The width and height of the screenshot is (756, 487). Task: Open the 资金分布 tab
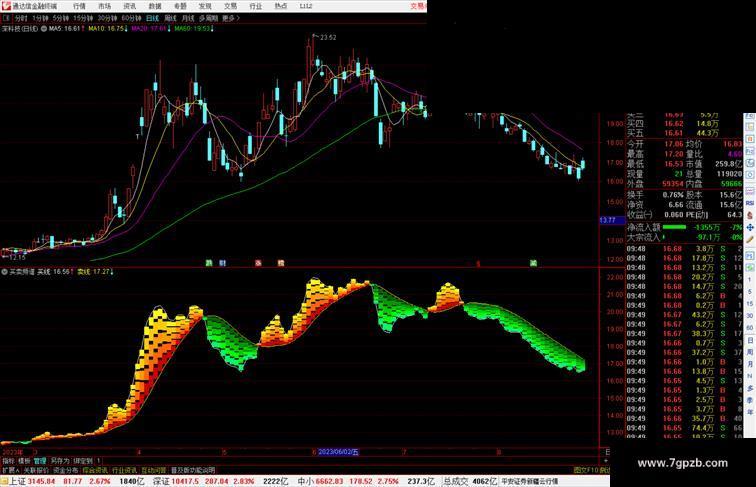65,470
